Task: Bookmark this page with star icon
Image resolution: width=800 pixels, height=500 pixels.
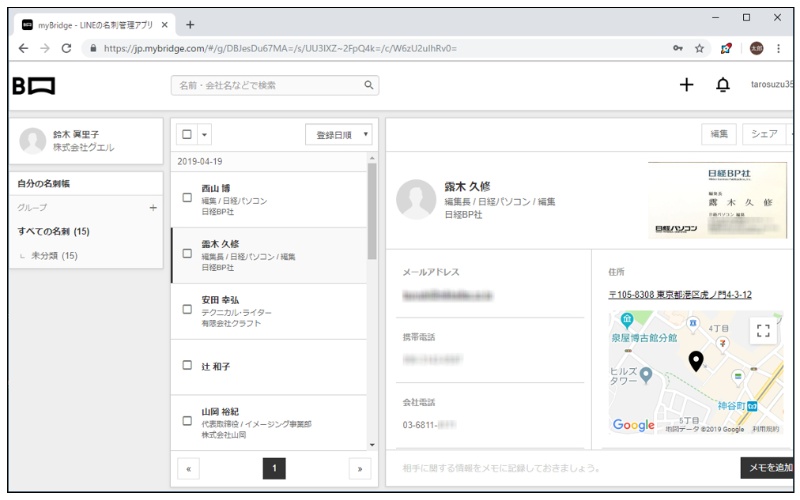Action: (699, 48)
